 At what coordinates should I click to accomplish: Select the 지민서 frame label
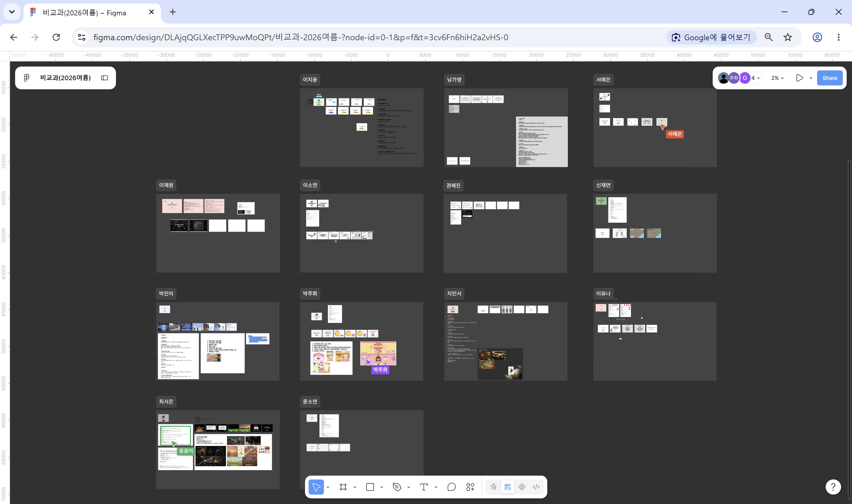[454, 293]
